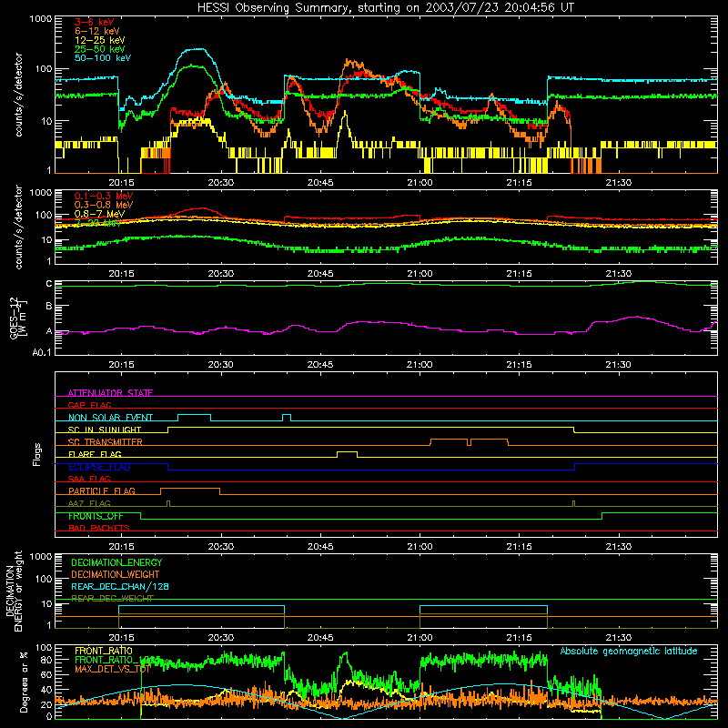Click the BAD_PACKETS flag label
Image resolution: width=728 pixels, height=728 pixels.
tap(99, 528)
